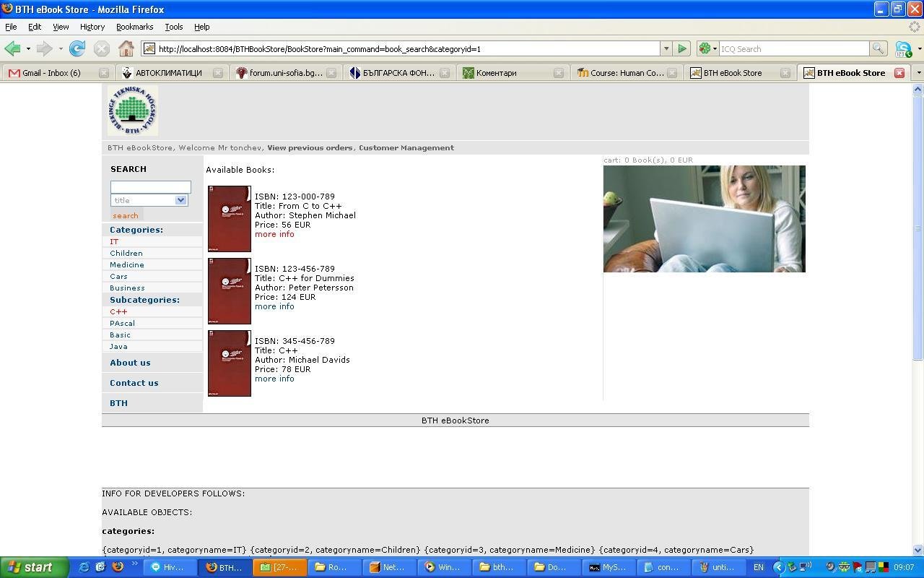Click the volume speaker icon in system tray
The height and width of the screenshot is (578, 924).
pos(829,567)
